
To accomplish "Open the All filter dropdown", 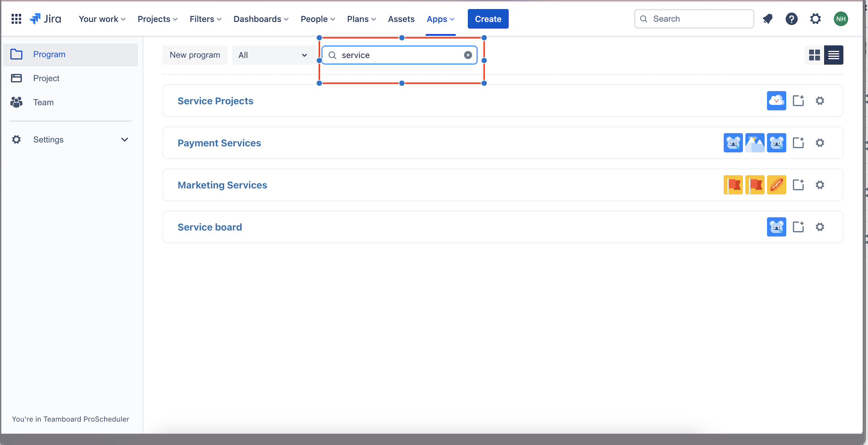I will click(272, 55).
